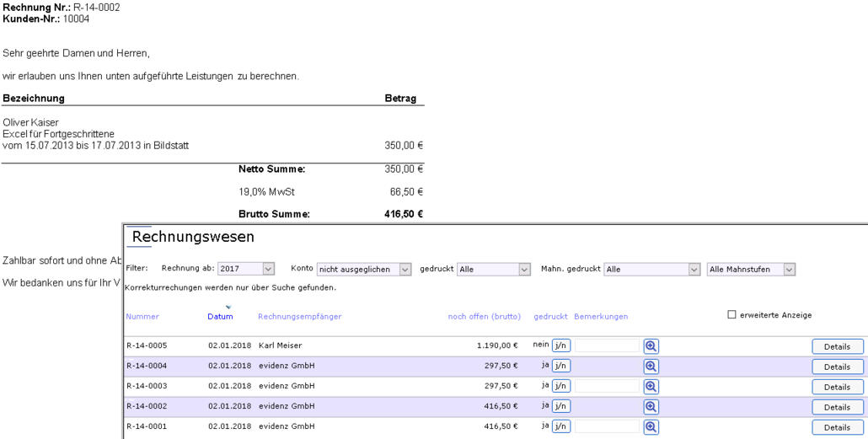
Task: Sort by Nummer column header
Action: coord(142,317)
